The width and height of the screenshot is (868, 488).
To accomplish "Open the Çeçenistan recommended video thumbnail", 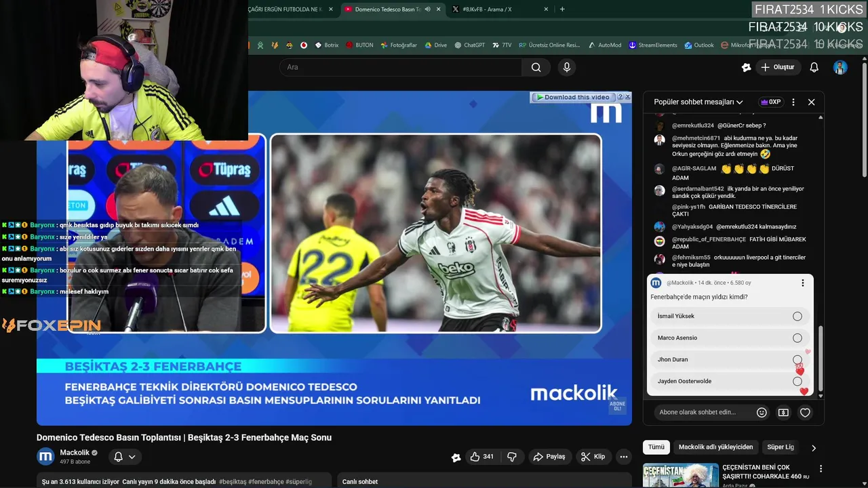I will click(x=680, y=475).
